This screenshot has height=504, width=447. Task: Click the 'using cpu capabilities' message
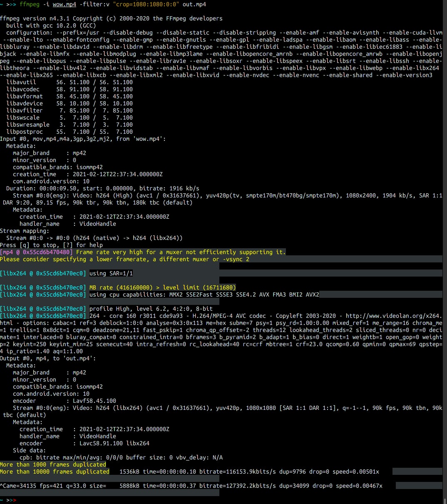tap(204, 294)
